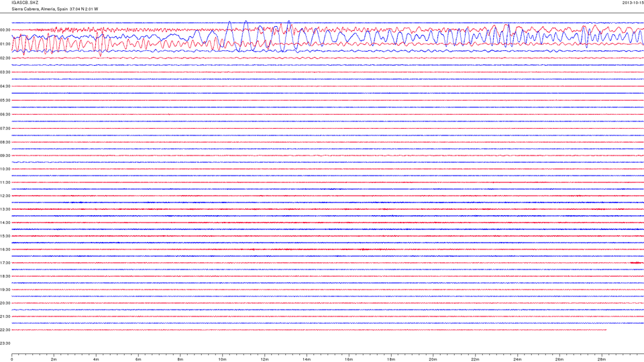This screenshot has width=644, height=362.
Task: Select the 07:30 time row label
Action: click(5, 129)
